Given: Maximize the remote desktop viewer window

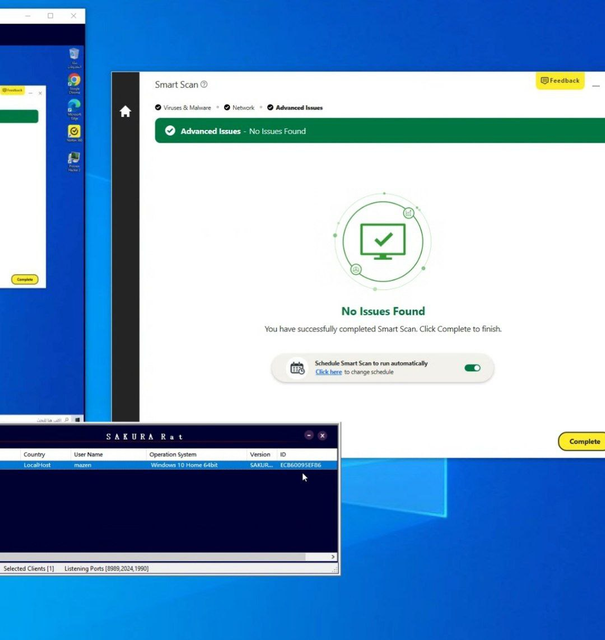Looking at the screenshot, I should coord(50,16).
